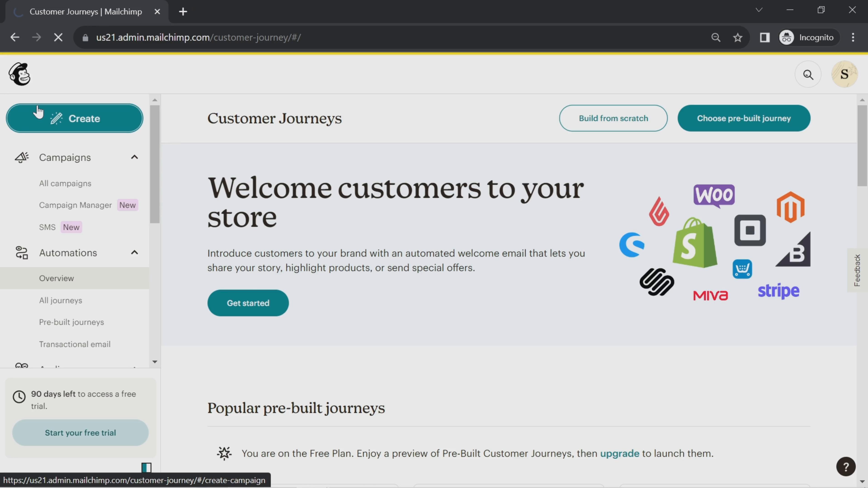
Task: Open the upgrade link
Action: pos(619,453)
